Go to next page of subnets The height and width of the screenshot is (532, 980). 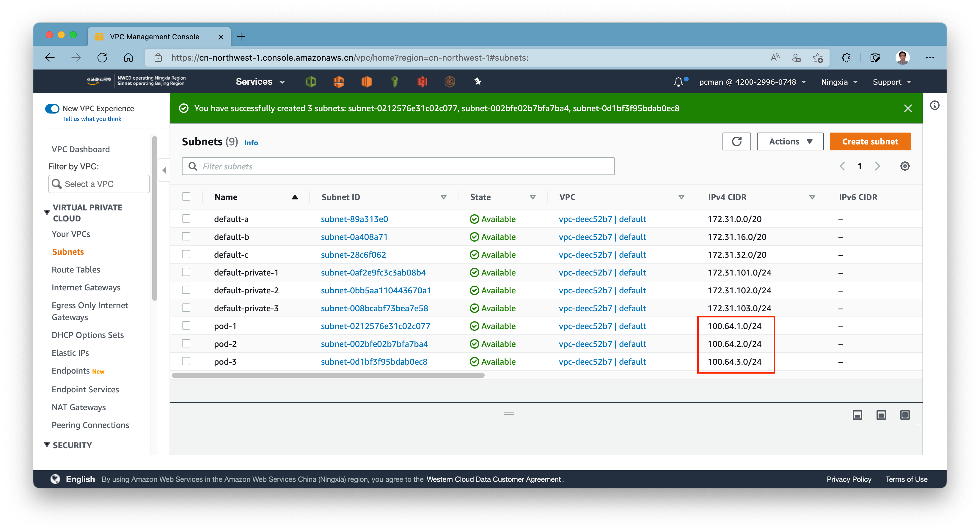pos(877,166)
